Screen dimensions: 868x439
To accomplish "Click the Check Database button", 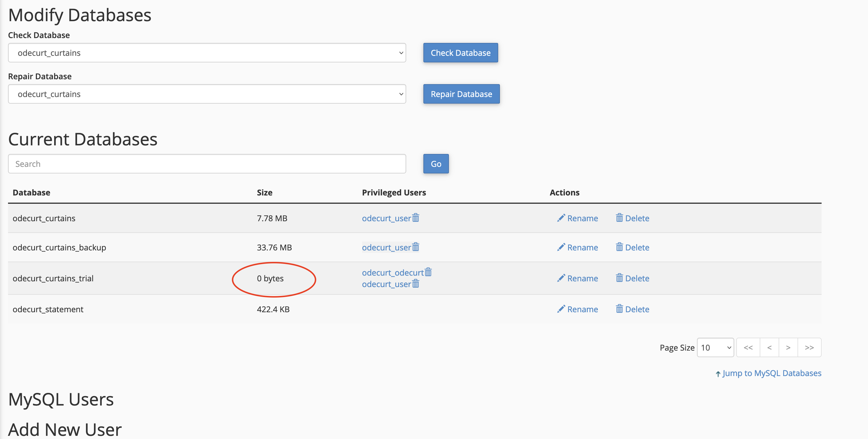I will [461, 53].
